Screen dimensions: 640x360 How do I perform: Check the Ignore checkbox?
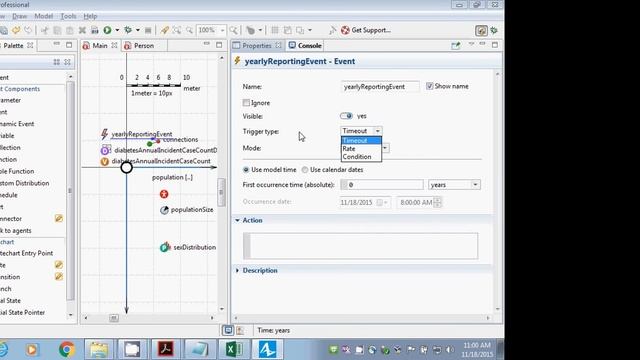pos(246,103)
